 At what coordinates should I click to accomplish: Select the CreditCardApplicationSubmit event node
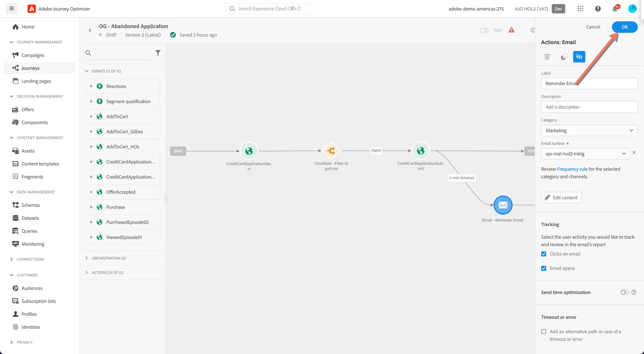tap(420, 151)
